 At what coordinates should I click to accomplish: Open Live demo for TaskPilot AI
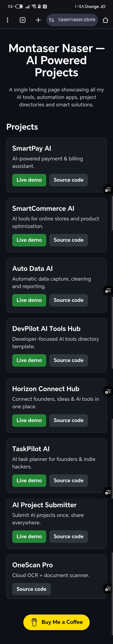point(29,481)
